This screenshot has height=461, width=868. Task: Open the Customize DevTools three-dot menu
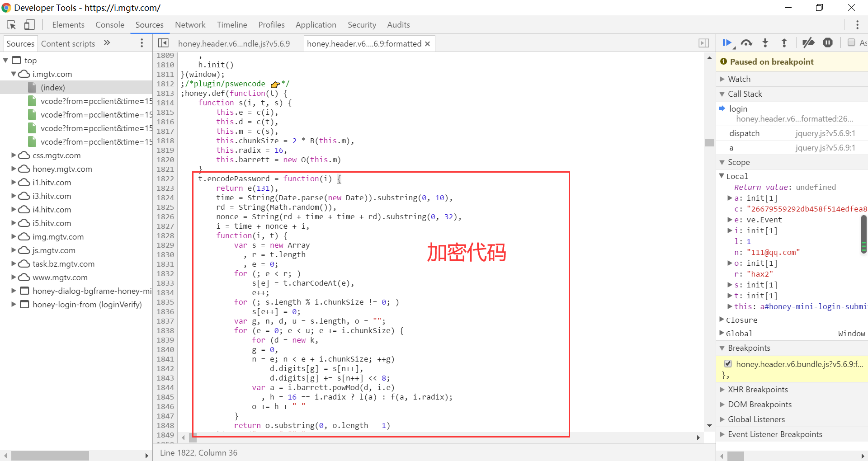(x=857, y=25)
